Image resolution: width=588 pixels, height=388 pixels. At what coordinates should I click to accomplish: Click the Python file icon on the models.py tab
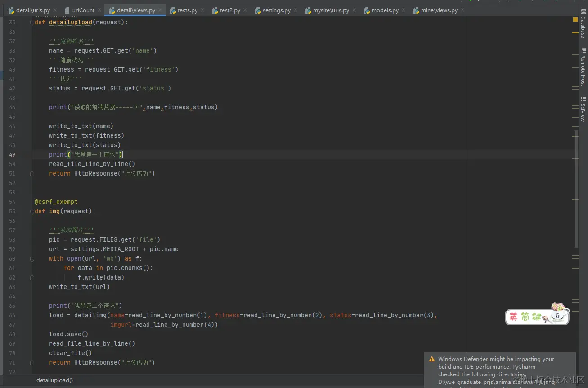pos(366,10)
